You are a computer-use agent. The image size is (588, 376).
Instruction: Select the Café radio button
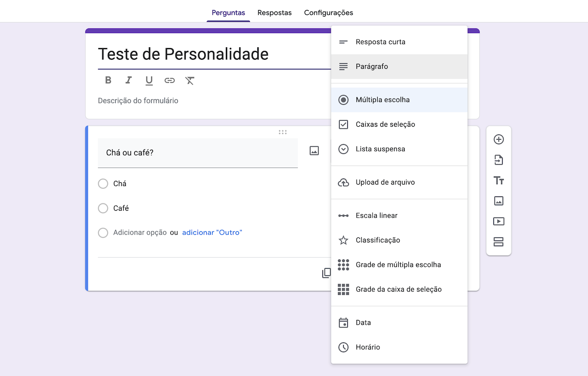103,208
